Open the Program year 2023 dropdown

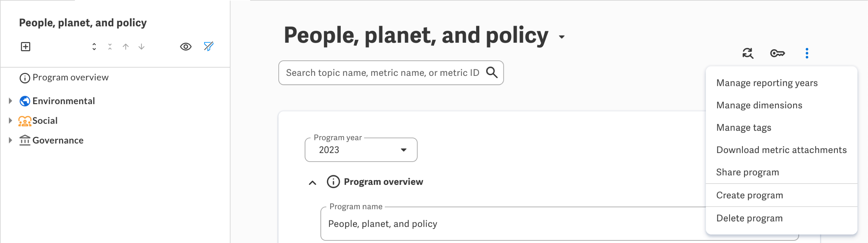coord(403,150)
